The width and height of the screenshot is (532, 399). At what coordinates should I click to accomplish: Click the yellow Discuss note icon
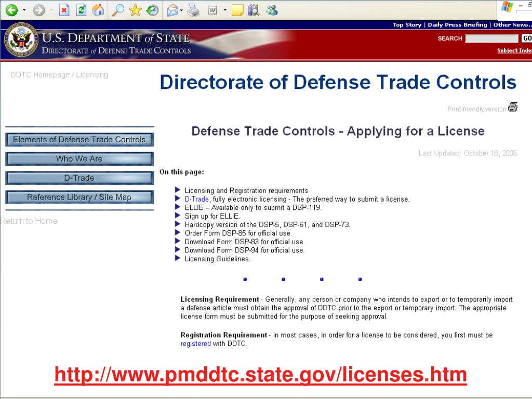[x=237, y=10]
